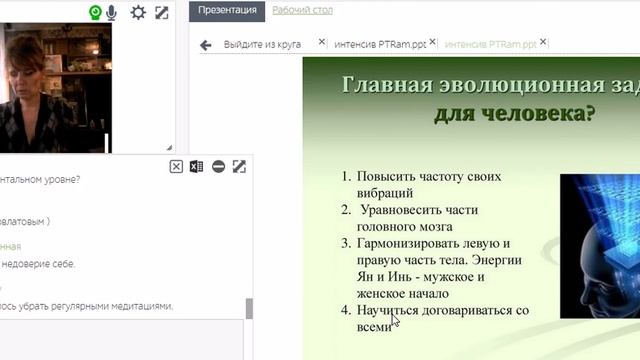Close the Выйдите из круга tab
This screenshot has width=640, height=360.
coord(322,42)
